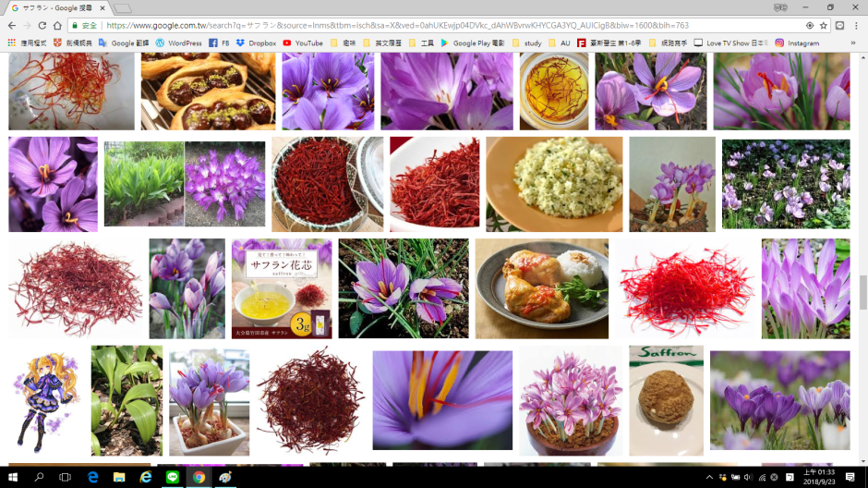Open the input method tray icon
This screenshot has width=868, height=488.
790,477
